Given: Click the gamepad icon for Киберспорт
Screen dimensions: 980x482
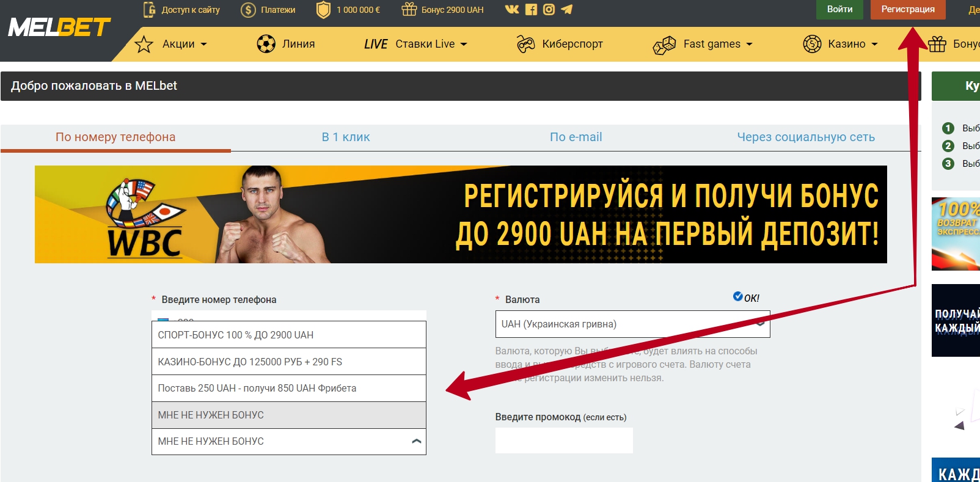Looking at the screenshot, I should tap(525, 44).
